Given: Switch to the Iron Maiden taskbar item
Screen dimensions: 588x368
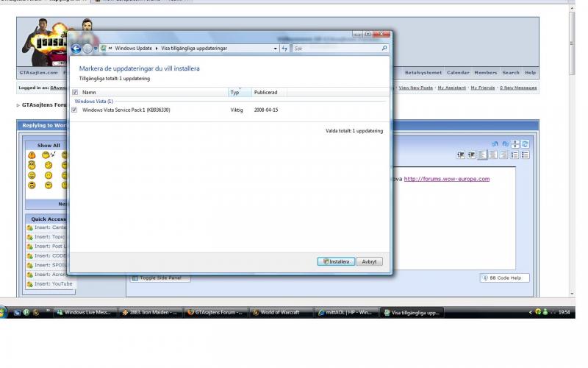Looking at the screenshot, I should click(x=151, y=312).
